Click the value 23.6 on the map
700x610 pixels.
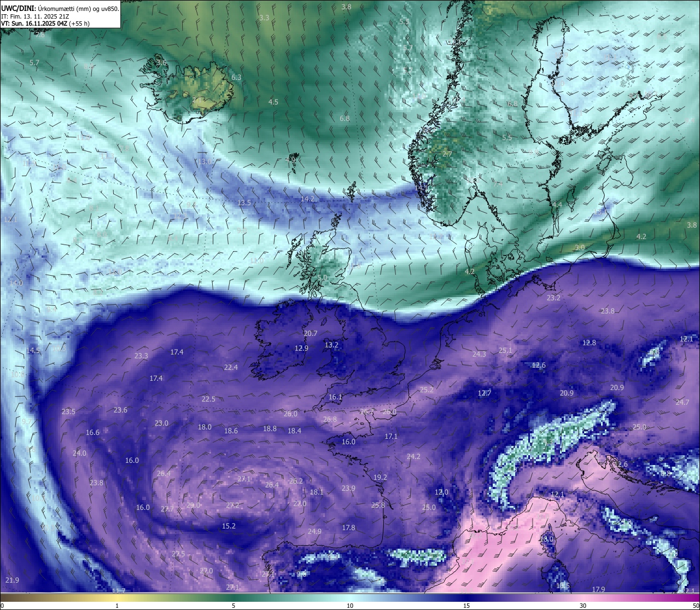(120, 410)
